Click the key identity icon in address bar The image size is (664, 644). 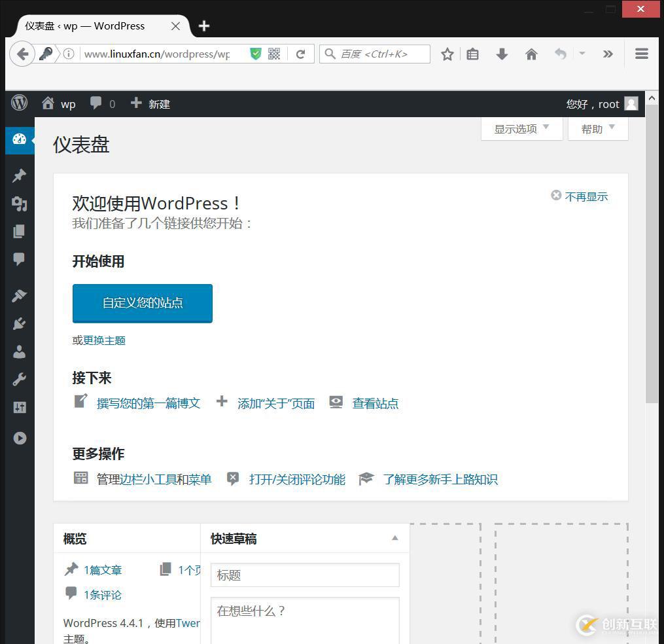click(x=46, y=54)
